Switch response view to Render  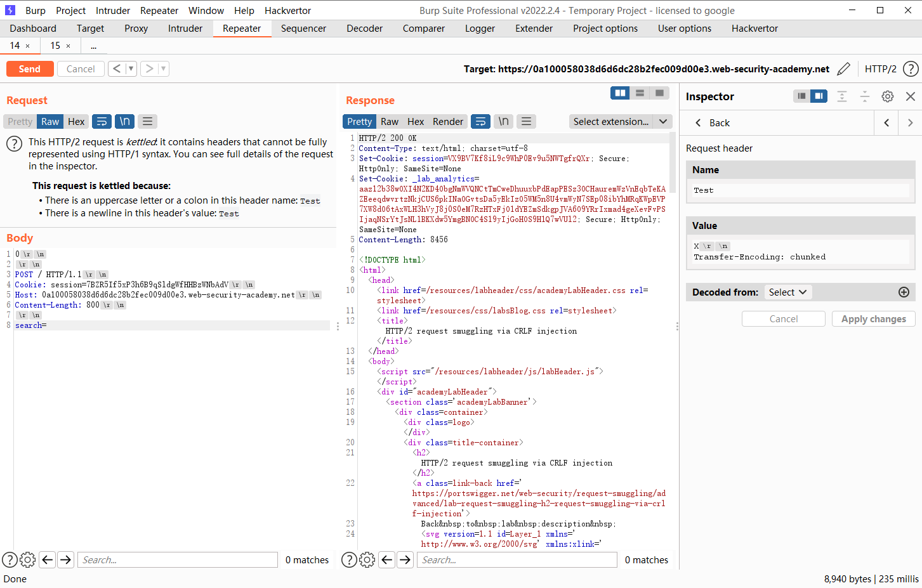[448, 122]
